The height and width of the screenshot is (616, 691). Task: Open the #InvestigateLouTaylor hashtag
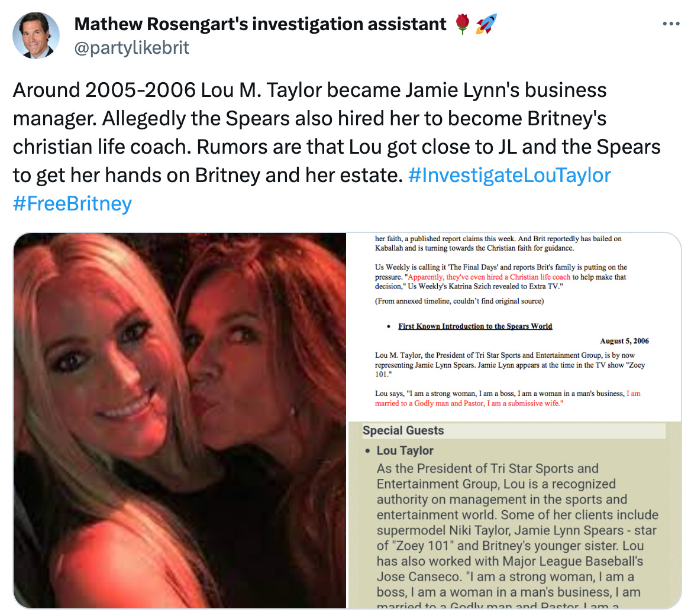coord(509,175)
